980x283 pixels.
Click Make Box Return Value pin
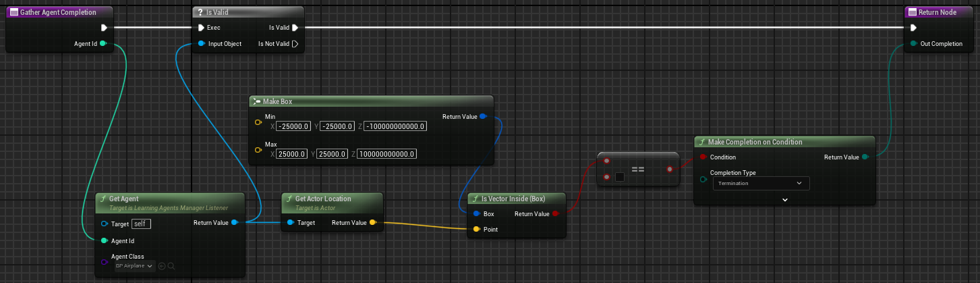(483, 117)
